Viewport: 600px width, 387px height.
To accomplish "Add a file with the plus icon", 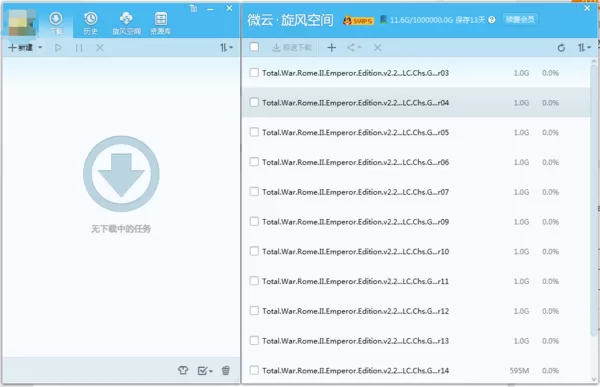I will pyautogui.click(x=332, y=47).
